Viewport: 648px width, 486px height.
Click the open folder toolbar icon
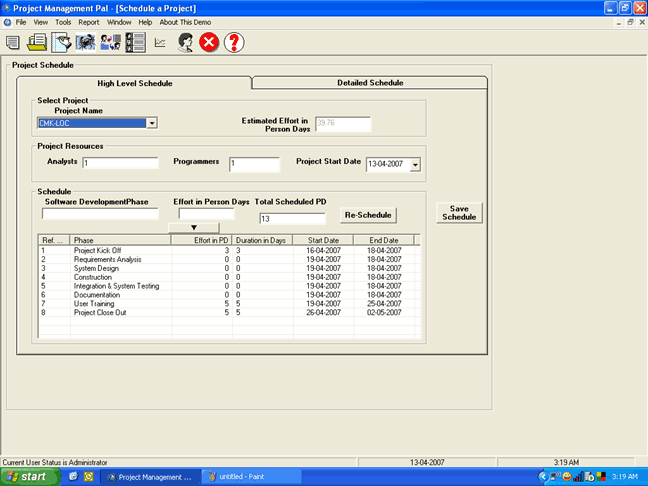pyautogui.click(x=37, y=42)
